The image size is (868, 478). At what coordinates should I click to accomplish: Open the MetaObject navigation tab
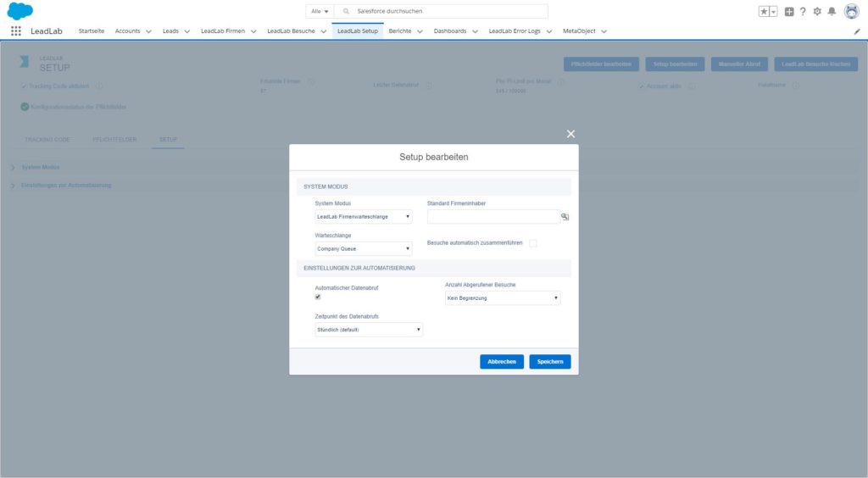coord(579,31)
